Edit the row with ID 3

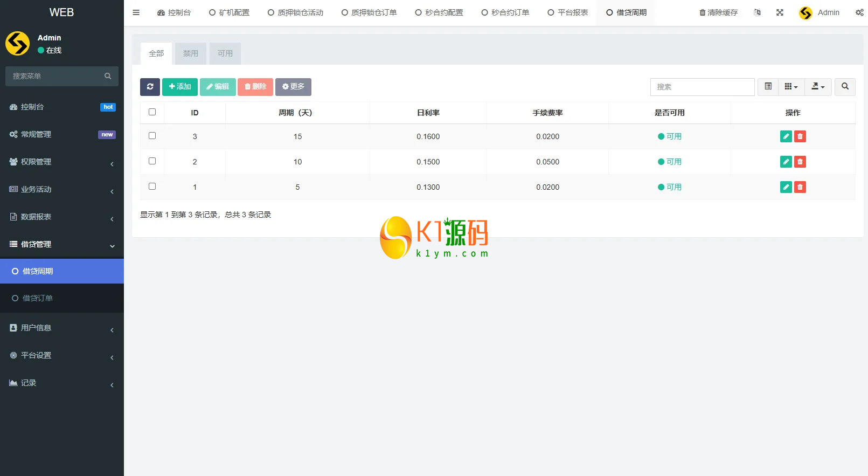coord(786,136)
